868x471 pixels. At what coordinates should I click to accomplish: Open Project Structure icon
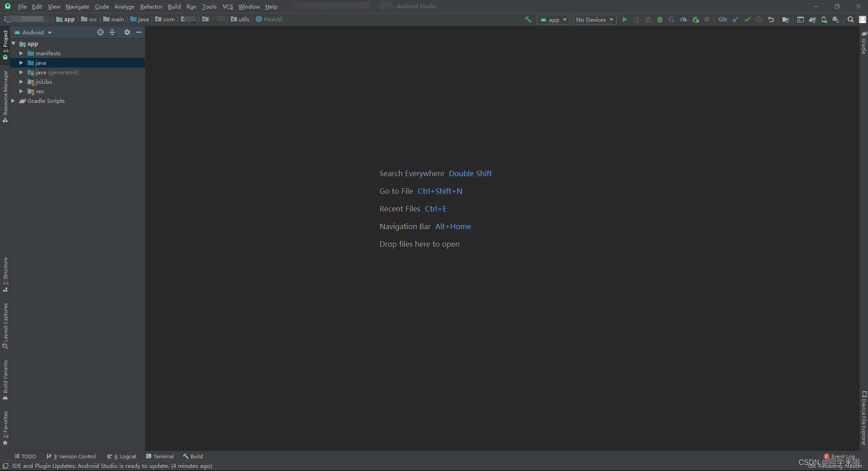[786, 19]
